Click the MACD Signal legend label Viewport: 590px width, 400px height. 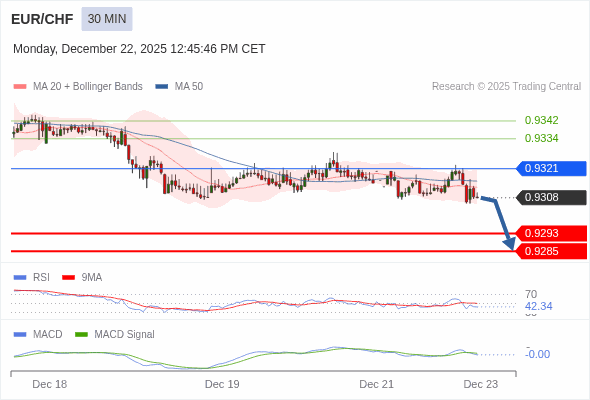(x=125, y=335)
